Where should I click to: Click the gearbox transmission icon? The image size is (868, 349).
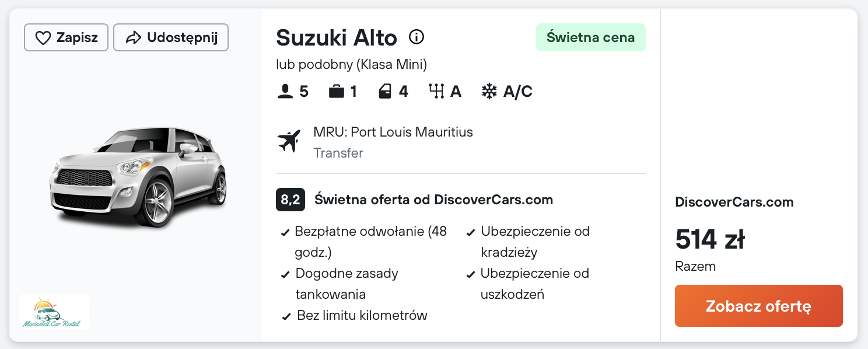pos(436,92)
